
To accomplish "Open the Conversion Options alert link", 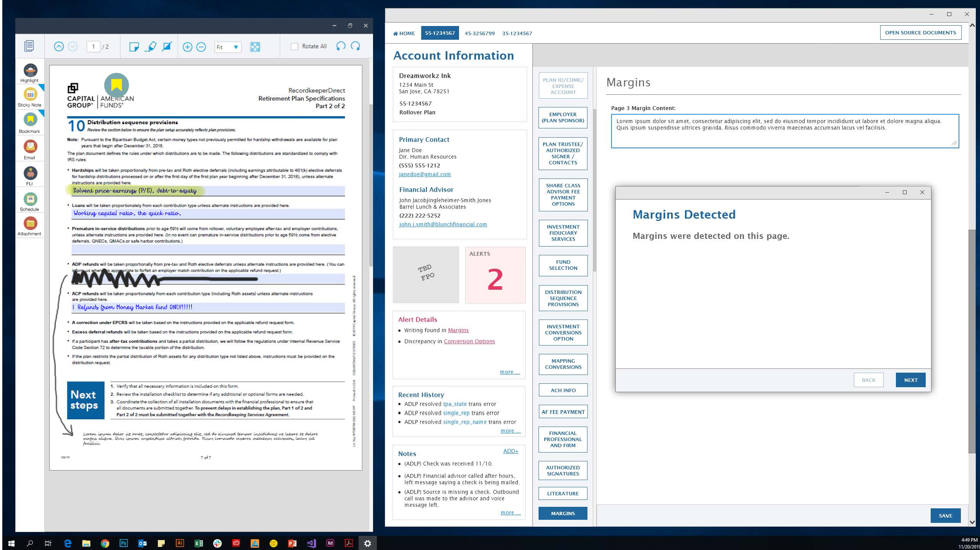I will (469, 341).
